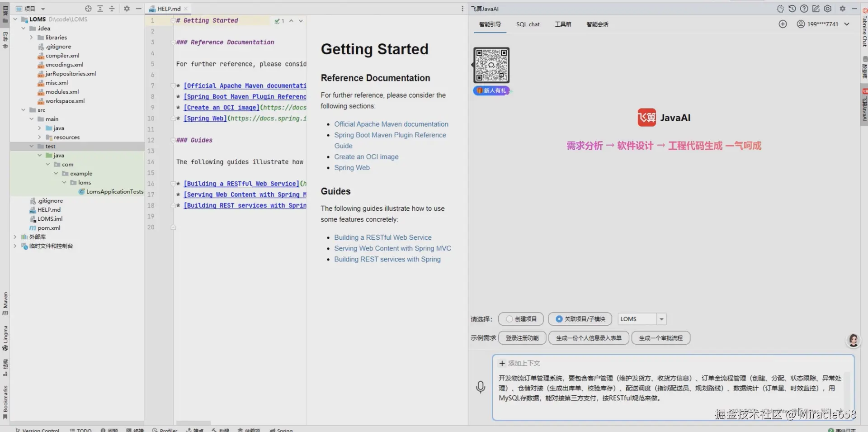Click the edit/feedback pencil icon in JavaAI
868x432 pixels.
[x=816, y=9]
